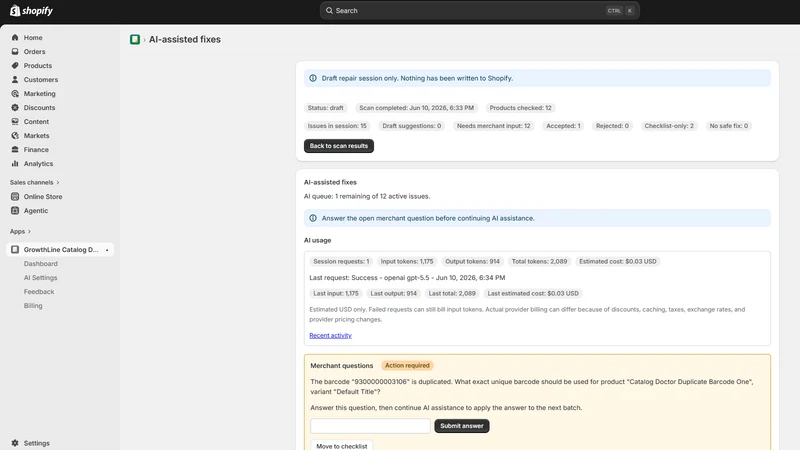Open AI Settings subpage

[x=40, y=278]
